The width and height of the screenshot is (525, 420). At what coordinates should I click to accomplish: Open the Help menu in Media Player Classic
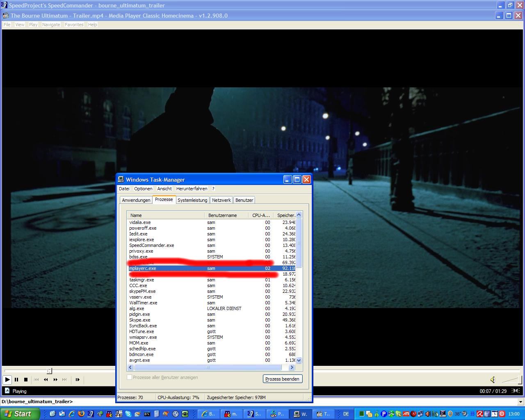click(93, 25)
